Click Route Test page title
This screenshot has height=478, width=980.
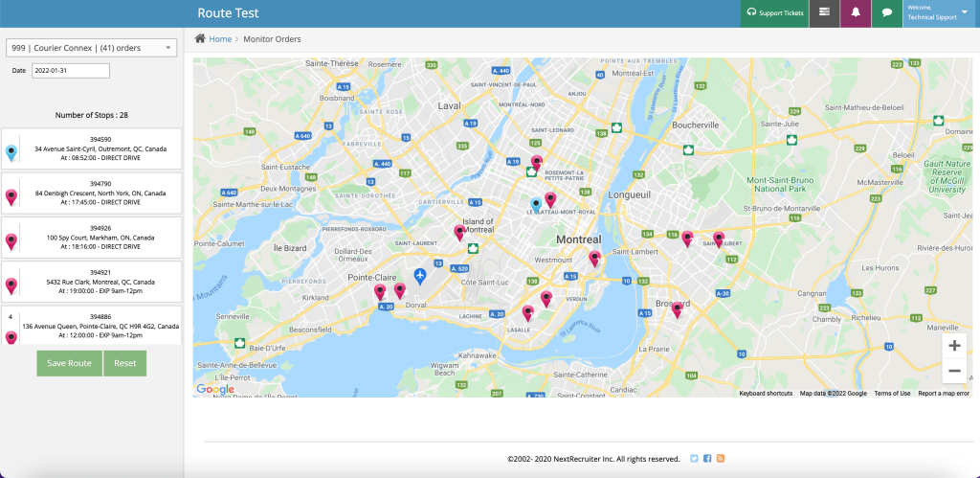pyautogui.click(x=228, y=13)
